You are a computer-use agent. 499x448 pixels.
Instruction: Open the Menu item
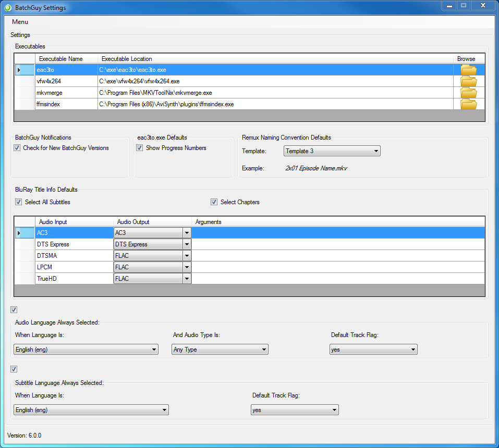pos(20,22)
